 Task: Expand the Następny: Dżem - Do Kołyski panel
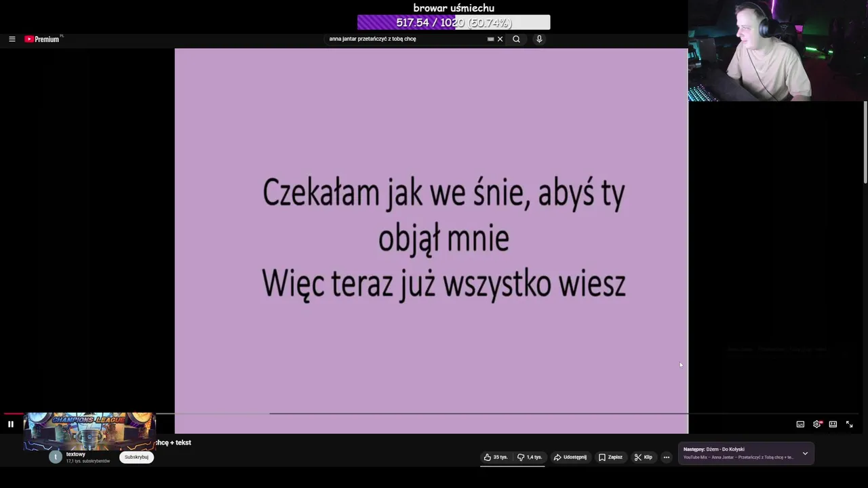(x=805, y=453)
